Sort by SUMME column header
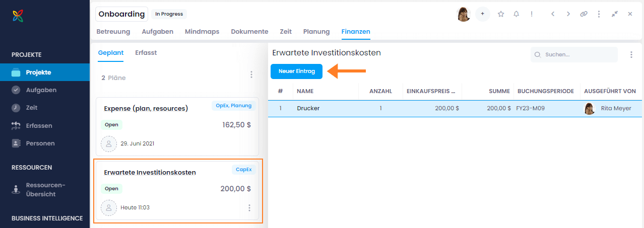Image resolution: width=644 pixels, height=228 pixels. pos(500,92)
